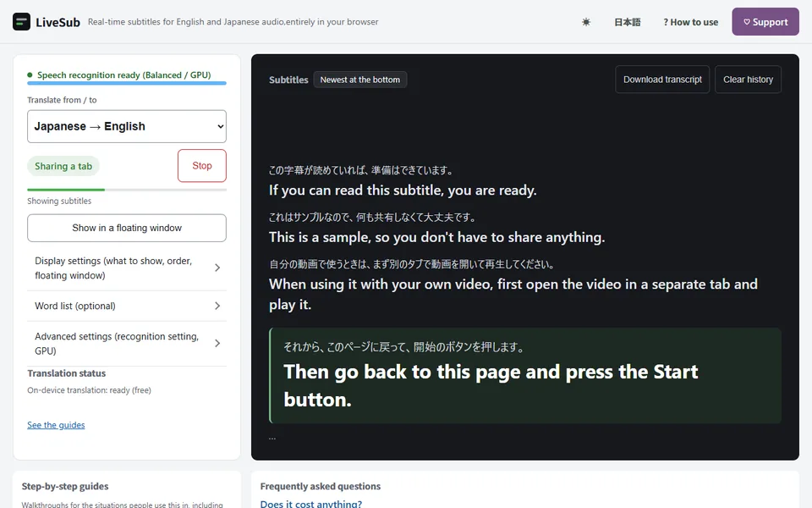Click the Speech recognition ready status text

(x=123, y=75)
